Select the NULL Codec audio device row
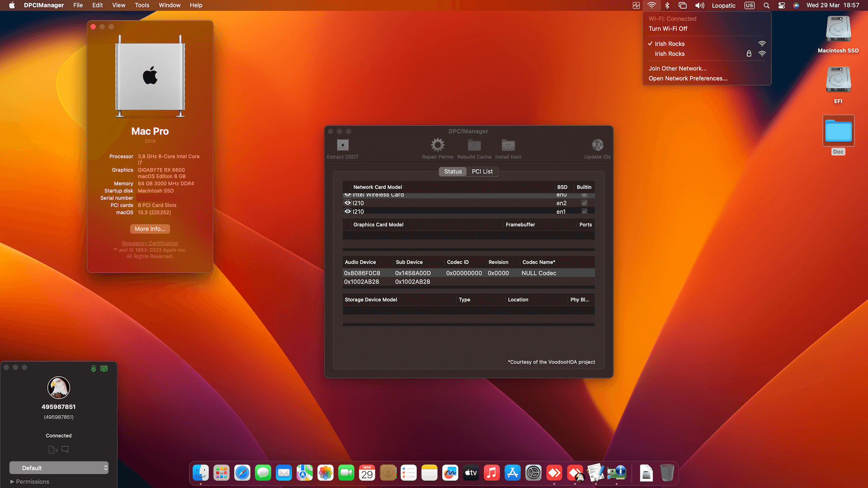868x488 pixels. click(x=468, y=273)
